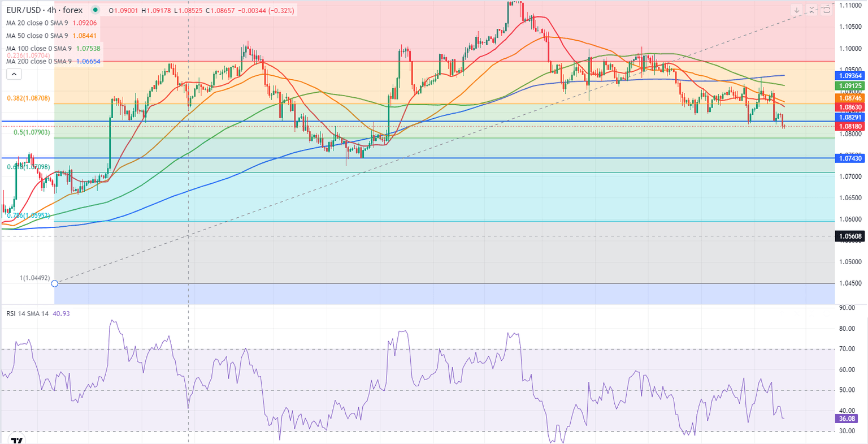Click the MA 100 value 1.07538
This screenshot has height=444, width=868.
89,49
